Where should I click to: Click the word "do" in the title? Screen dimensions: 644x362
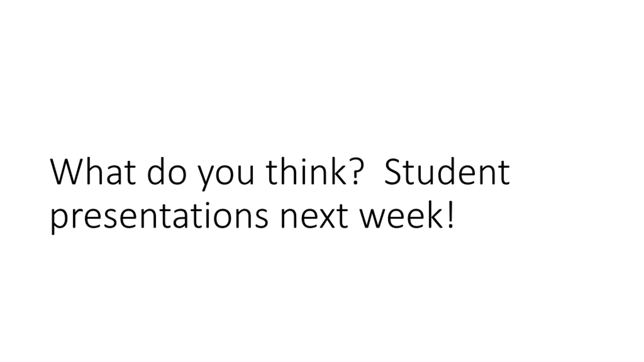point(167,171)
